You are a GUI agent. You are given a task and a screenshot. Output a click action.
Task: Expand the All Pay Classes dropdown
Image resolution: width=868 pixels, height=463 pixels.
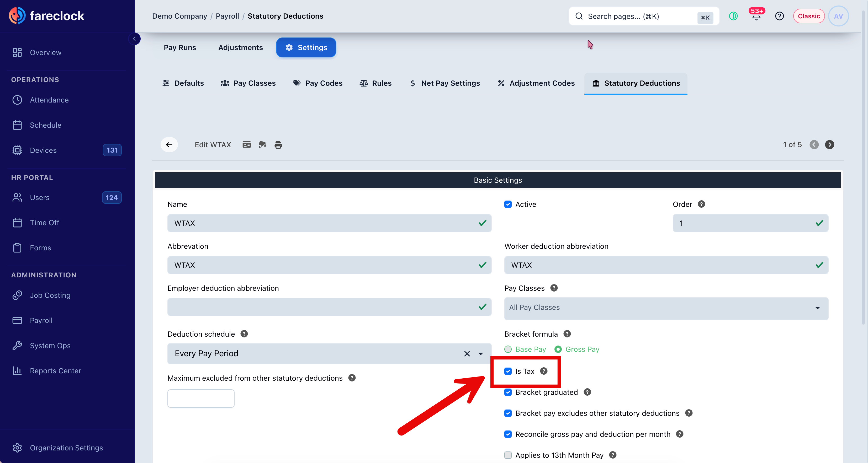(666, 308)
